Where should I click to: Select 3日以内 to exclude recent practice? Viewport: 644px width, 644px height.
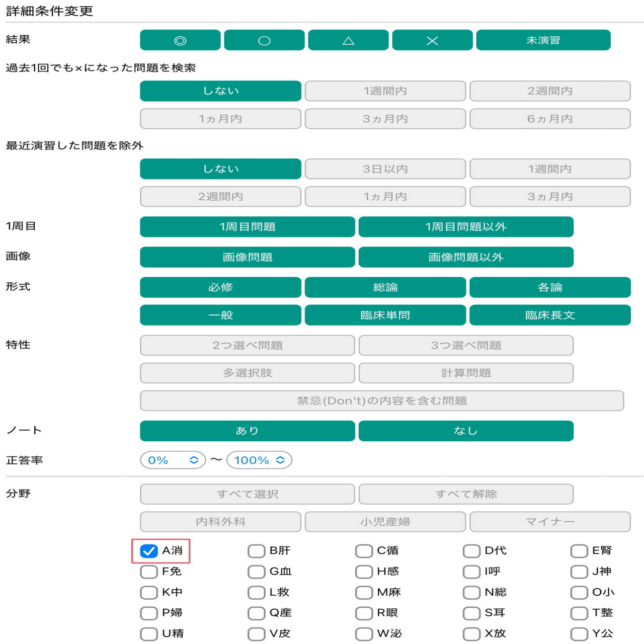[x=385, y=169]
